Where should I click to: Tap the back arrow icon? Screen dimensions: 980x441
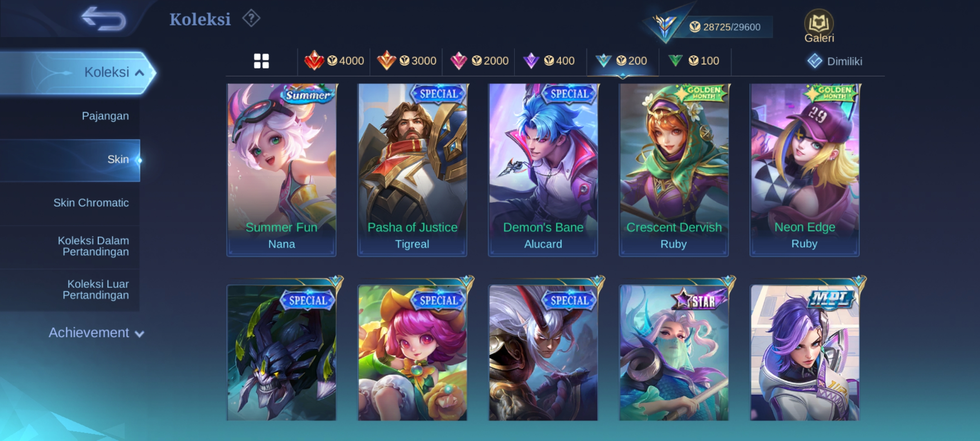[103, 19]
